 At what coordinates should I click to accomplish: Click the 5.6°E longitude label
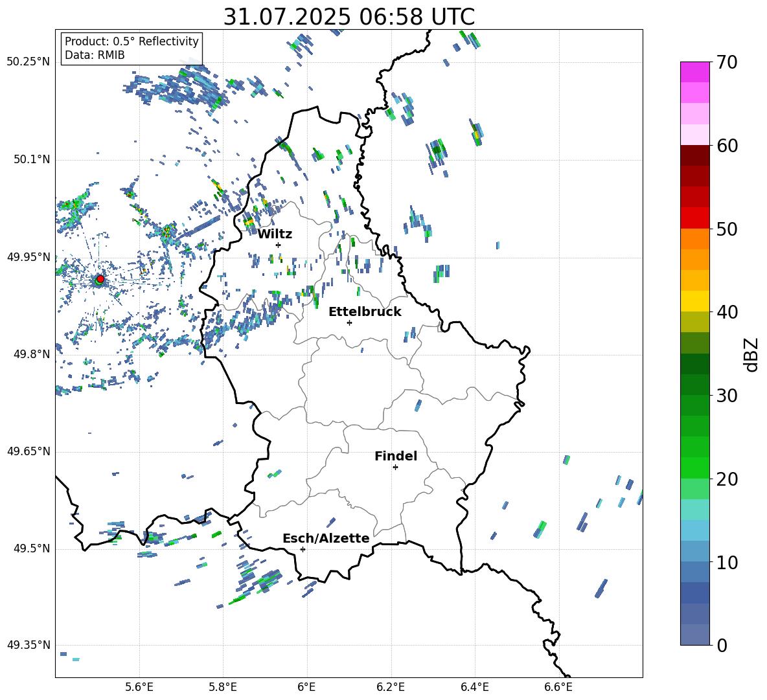click(x=139, y=687)
